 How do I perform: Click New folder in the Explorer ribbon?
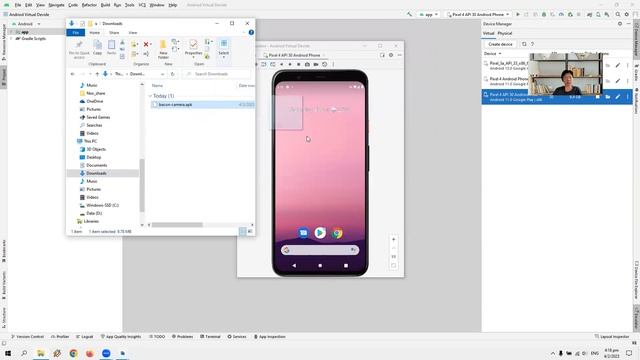[x=163, y=49]
